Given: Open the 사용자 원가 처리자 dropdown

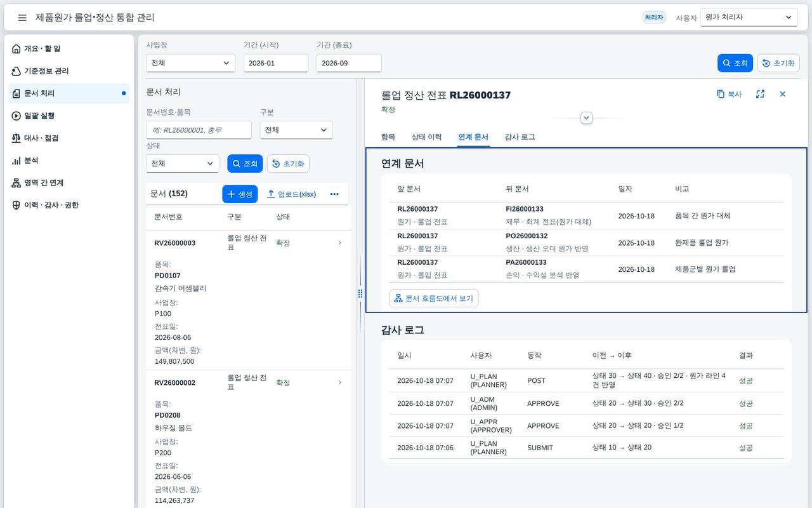Looking at the screenshot, I should click(749, 18).
